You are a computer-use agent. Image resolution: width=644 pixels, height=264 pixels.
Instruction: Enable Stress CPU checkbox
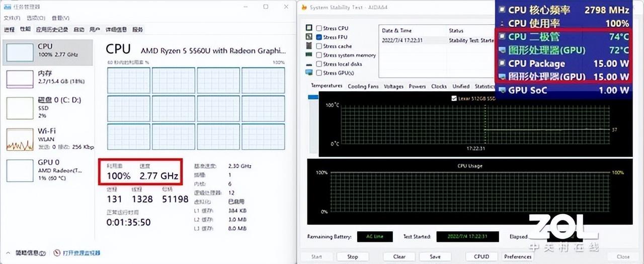(x=319, y=28)
